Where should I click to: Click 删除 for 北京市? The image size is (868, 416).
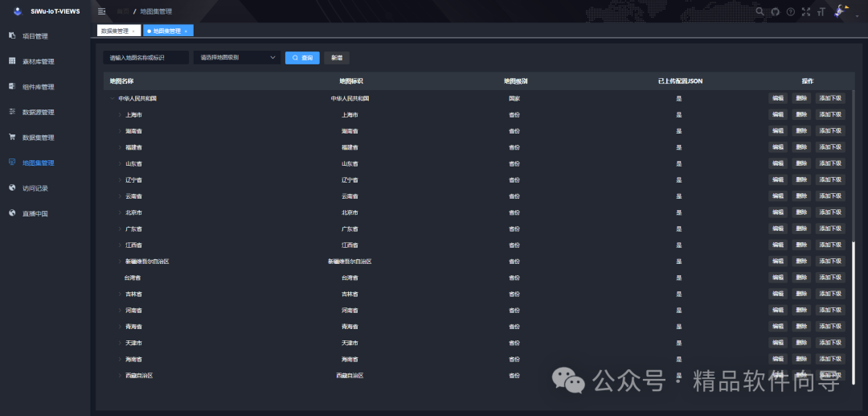point(801,212)
